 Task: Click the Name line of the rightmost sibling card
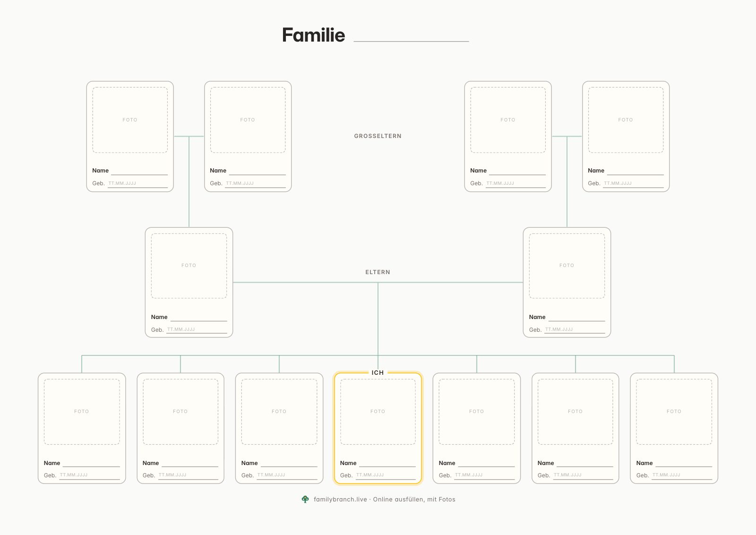point(683,466)
